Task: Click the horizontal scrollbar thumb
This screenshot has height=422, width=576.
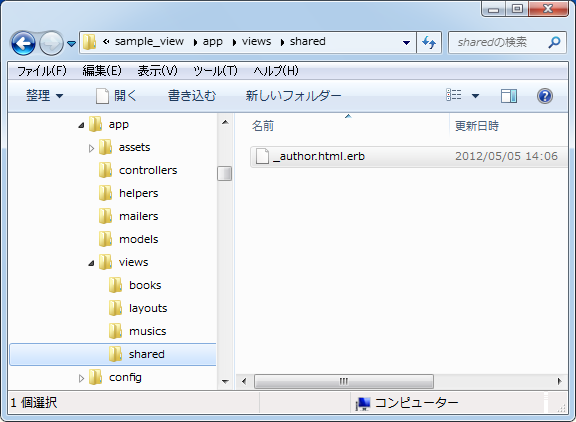Action: tap(343, 381)
